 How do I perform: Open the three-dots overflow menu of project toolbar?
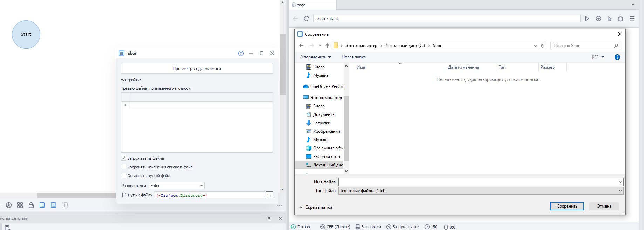280,205
